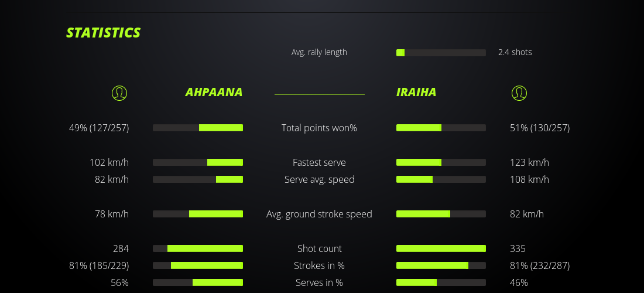Screen dimensions: 644x293
Task: Select the AHPAANA player name
Action: (214, 93)
